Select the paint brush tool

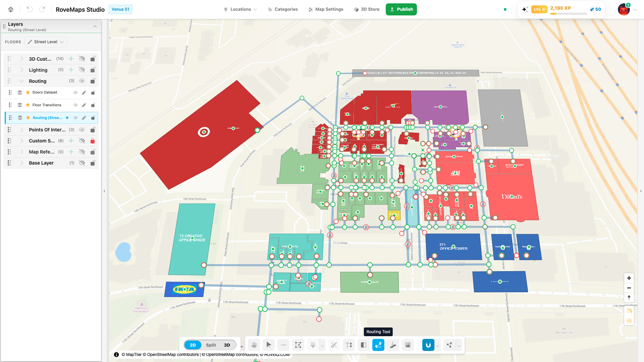pyautogui.click(x=313, y=345)
